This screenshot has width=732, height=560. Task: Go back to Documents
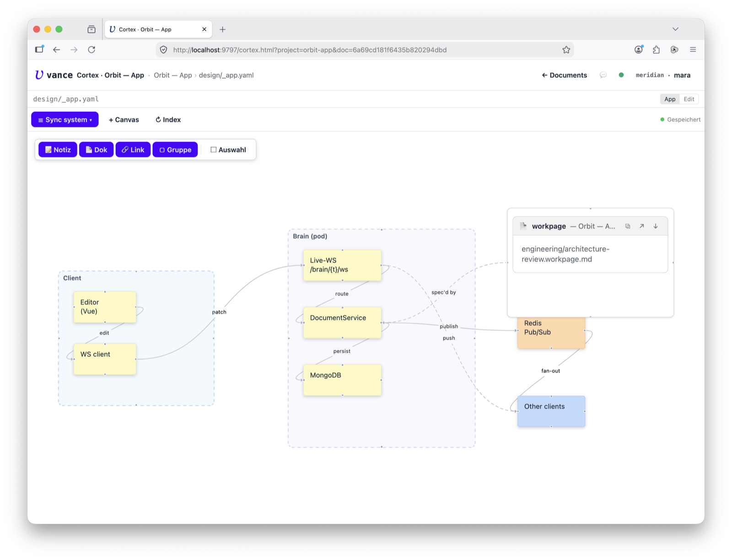(564, 75)
